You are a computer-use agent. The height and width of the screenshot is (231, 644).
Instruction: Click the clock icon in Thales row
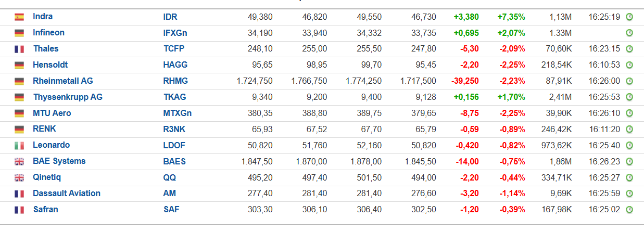click(629, 49)
